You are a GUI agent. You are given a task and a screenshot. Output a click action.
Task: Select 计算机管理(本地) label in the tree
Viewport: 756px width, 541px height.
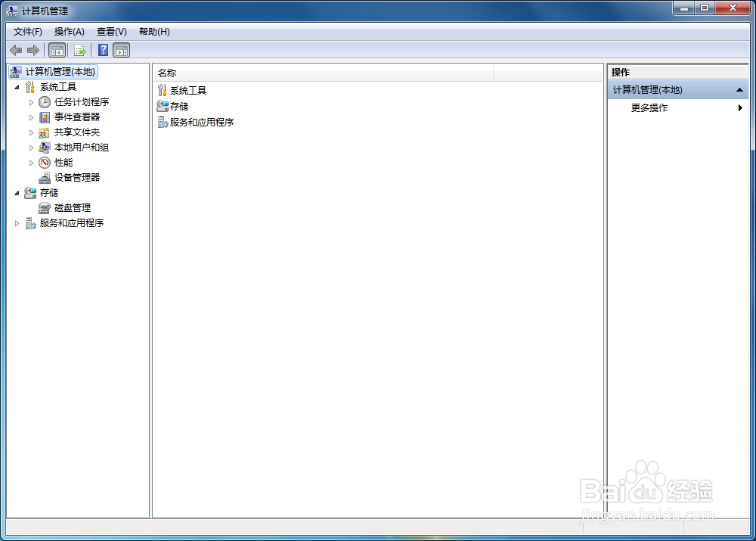(x=60, y=72)
